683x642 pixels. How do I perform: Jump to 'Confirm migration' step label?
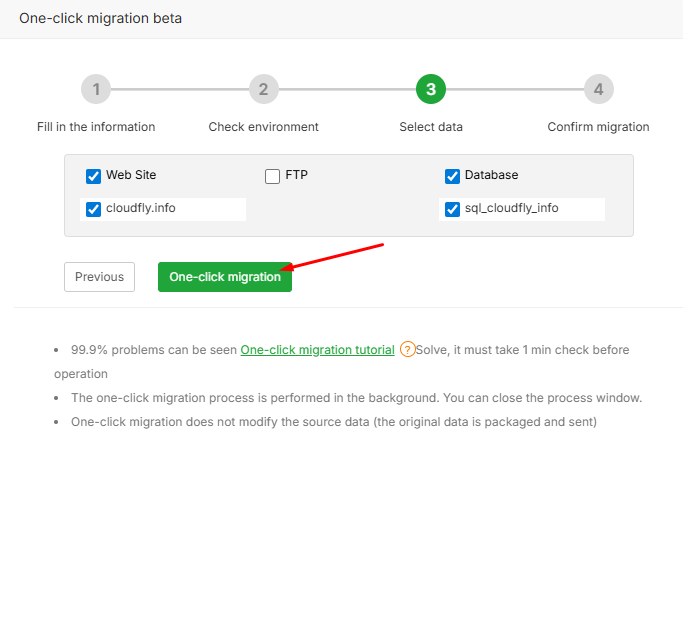[x=598, y=127]
